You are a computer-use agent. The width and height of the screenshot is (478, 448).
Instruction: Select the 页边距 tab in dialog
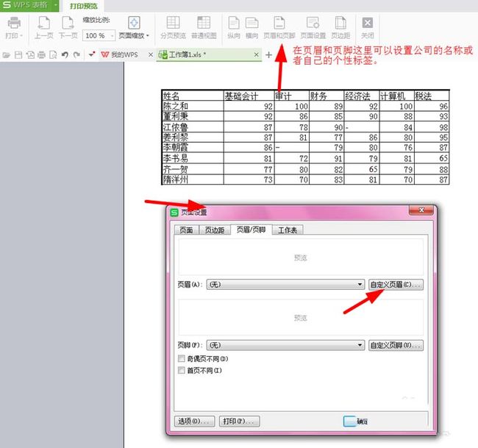(215, 230)
